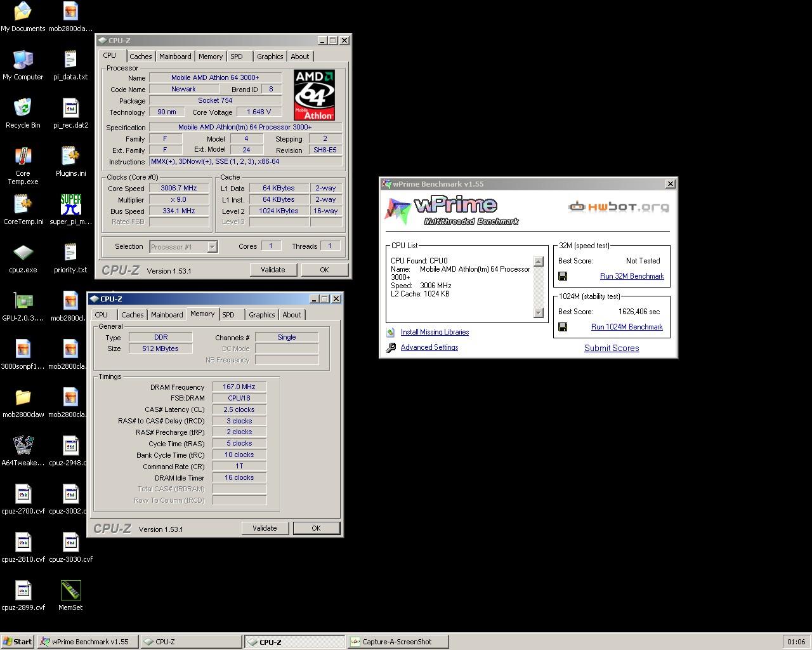812x650 pixels.
Task: Select priority.txt file icon
Action: pos(70,253)
